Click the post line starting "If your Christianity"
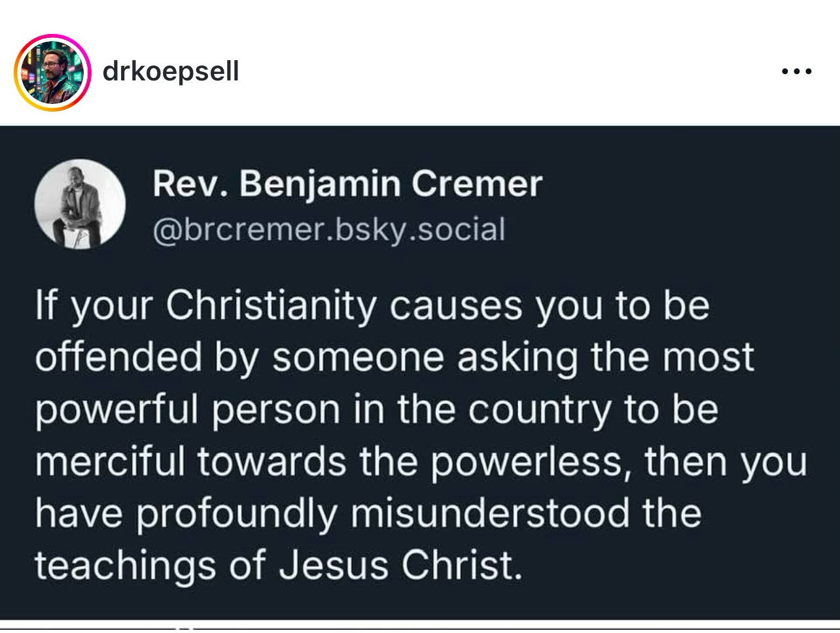 (372, 307)
